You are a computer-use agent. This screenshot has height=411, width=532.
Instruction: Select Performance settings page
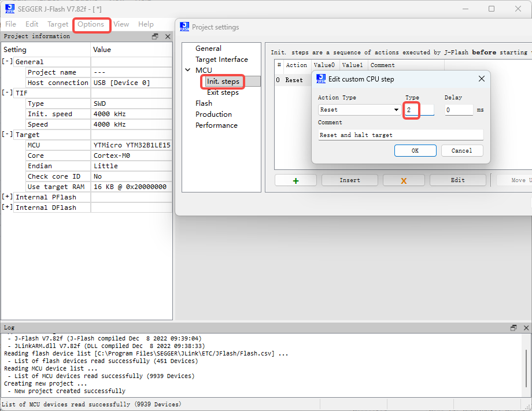(216, 125)
